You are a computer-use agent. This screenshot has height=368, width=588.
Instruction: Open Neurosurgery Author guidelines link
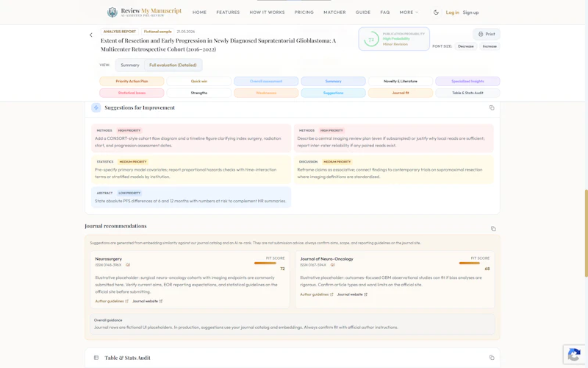click(112, 301)
